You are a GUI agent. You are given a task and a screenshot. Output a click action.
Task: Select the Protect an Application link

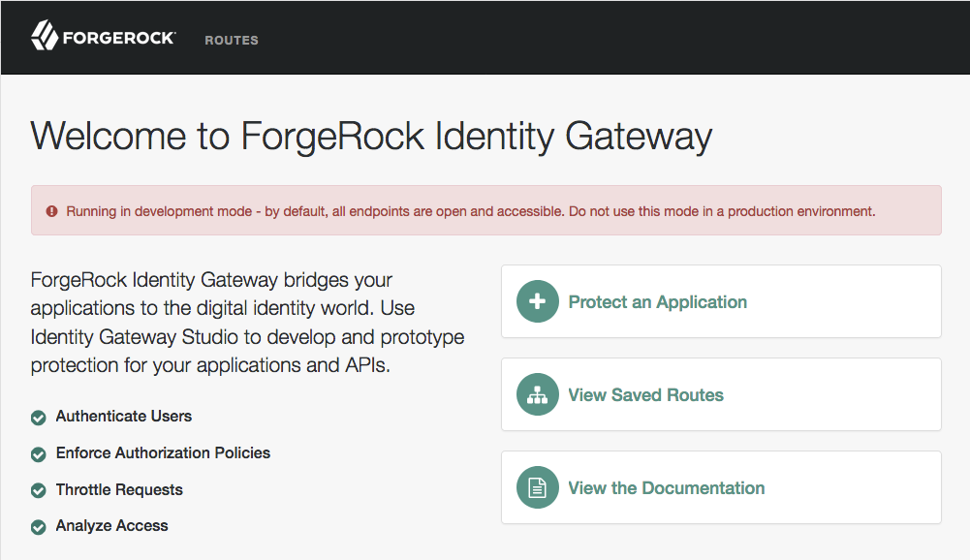coord(658,302)
